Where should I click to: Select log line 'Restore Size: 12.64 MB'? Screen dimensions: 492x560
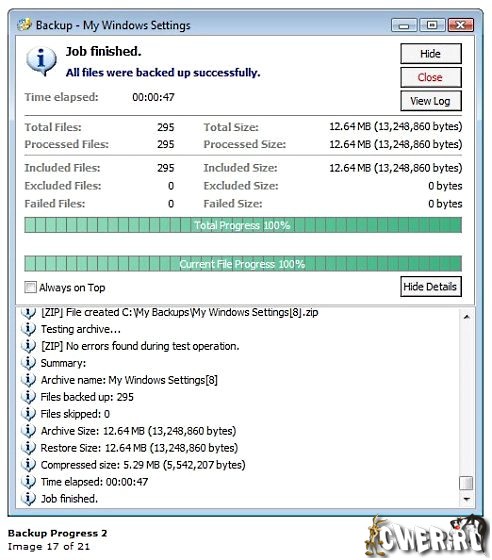pos(139,448)
